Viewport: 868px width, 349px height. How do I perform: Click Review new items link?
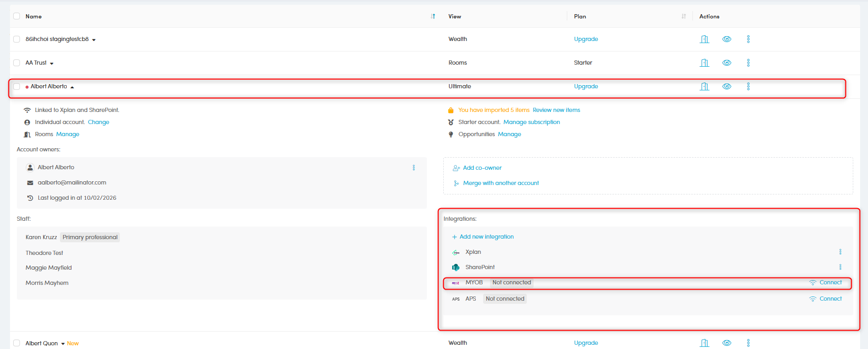(x=556, y=110)
